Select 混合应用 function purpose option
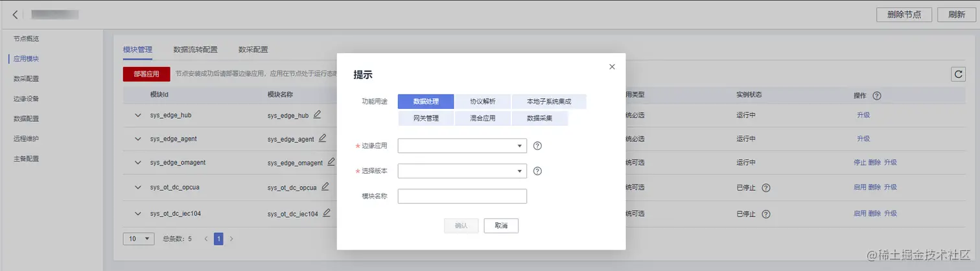This screenshot has height=271, width=980. click(x=482, y=119)
